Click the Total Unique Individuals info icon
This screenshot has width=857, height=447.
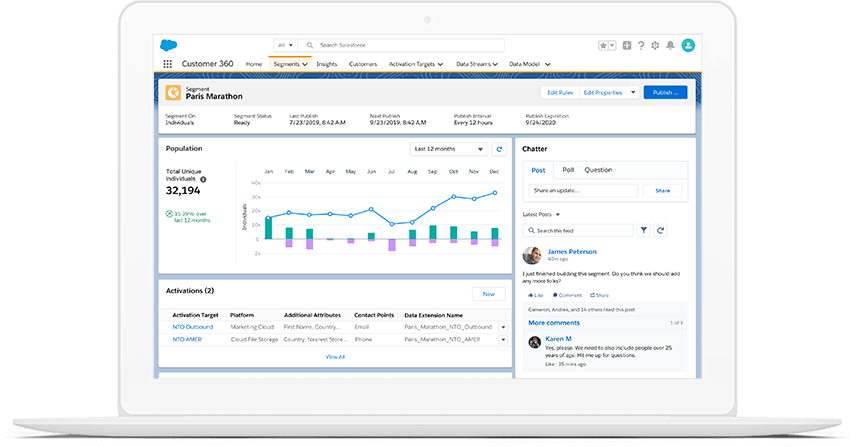(203, 179)
